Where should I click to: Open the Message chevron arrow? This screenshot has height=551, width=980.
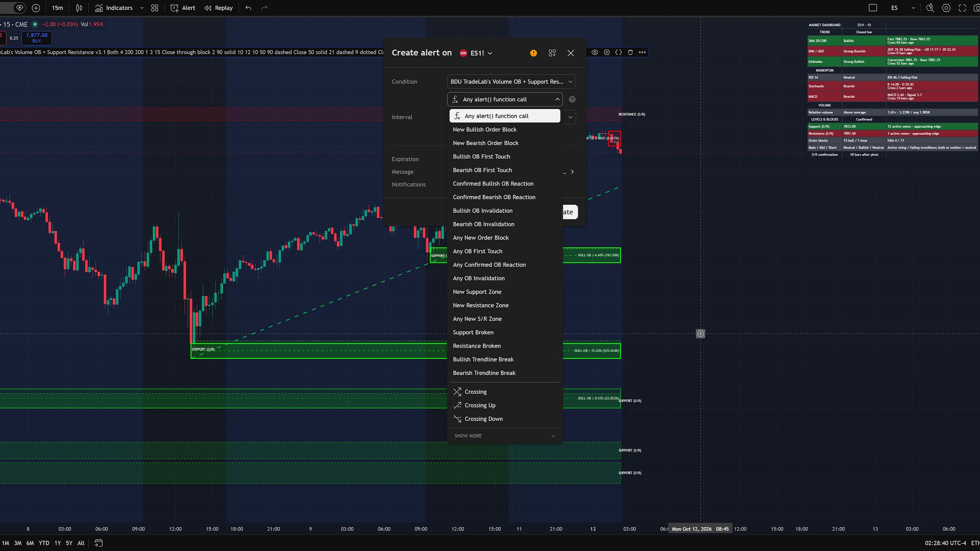click(x=572, y=172)
